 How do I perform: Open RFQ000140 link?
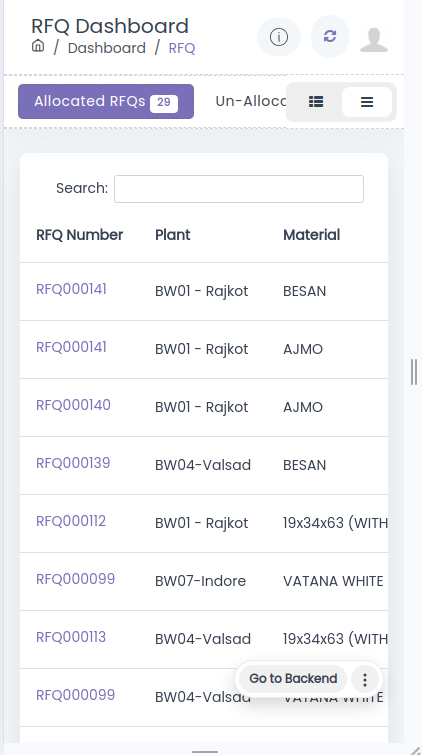(x=73, y=405)
